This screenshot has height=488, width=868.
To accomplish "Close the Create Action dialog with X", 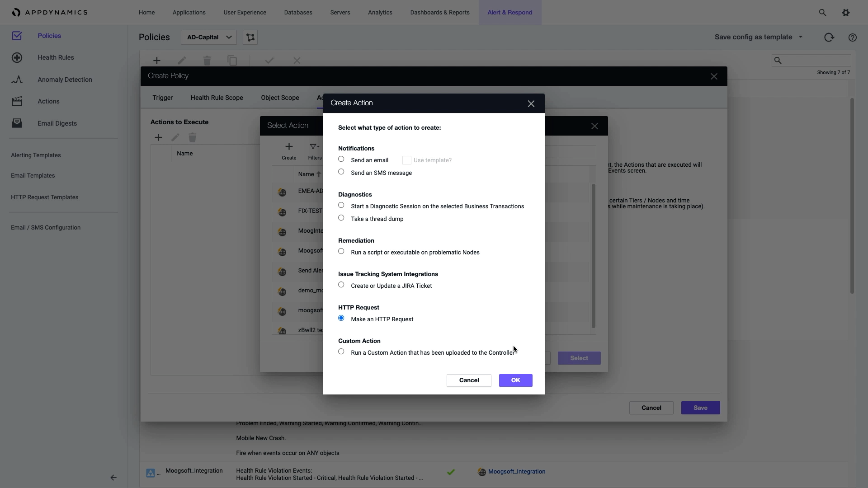I will tap(531, 104).
